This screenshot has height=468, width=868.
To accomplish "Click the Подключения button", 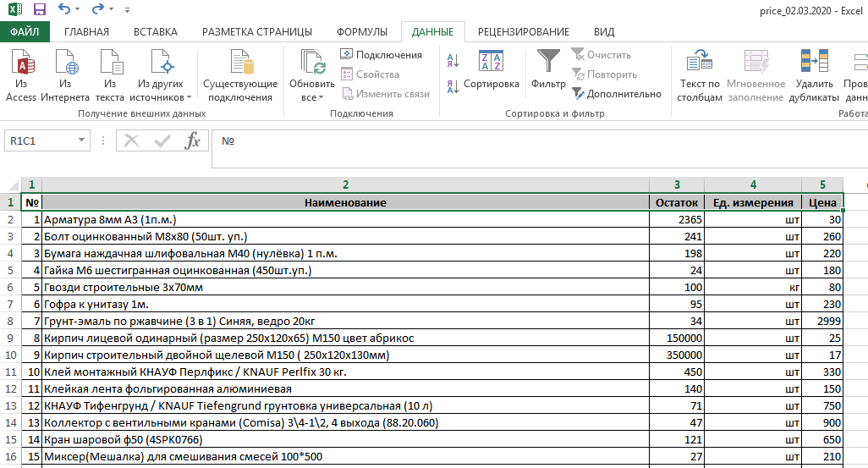I will [x=381, y=55].
